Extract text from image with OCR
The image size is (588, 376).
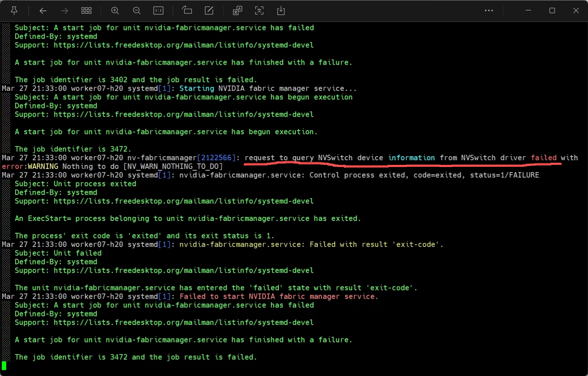[x=259, y=11]
